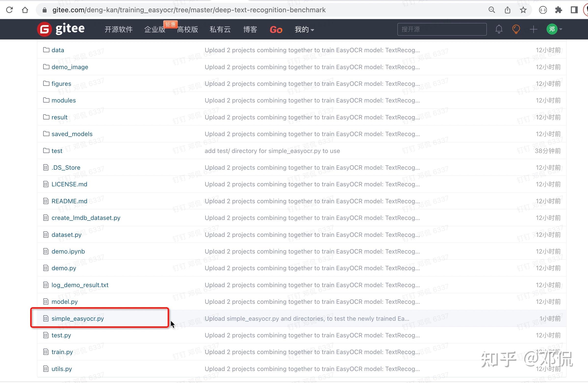Image resolution: width=588 pixels, height=383 pixels.
Task: Open the test commit message link
Action: coord(272,151)
